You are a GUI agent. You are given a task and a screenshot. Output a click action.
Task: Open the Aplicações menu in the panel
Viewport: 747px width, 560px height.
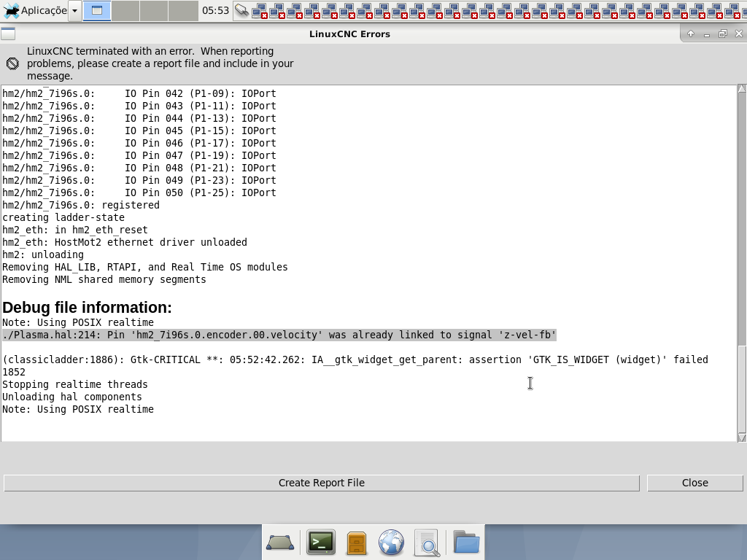pos(34,10)
